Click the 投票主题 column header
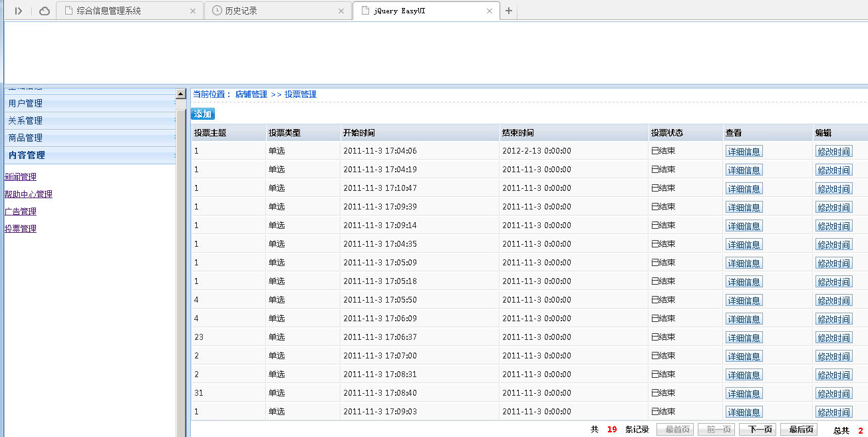The width and height of the screenshot is (868, 437). [229, 133]
